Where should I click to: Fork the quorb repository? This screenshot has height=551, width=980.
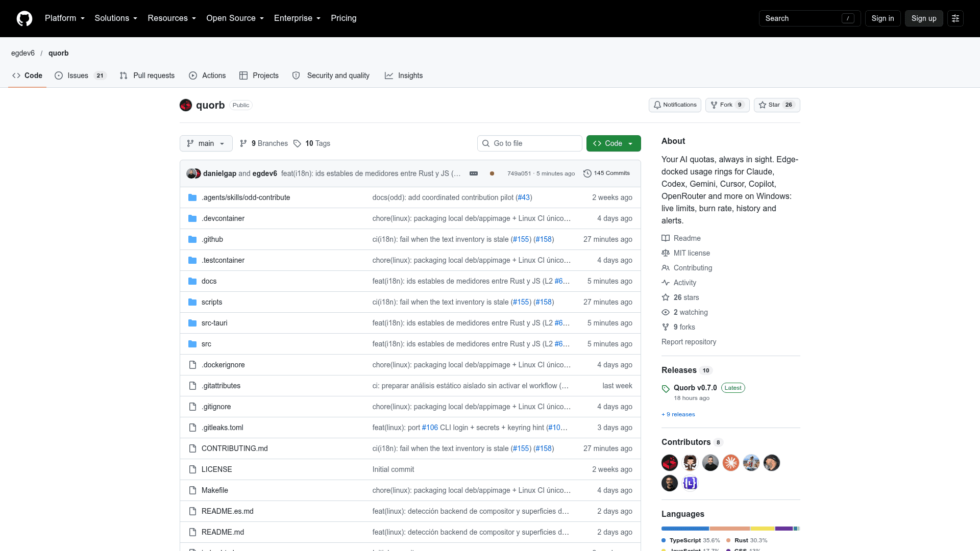pos(727,105)
